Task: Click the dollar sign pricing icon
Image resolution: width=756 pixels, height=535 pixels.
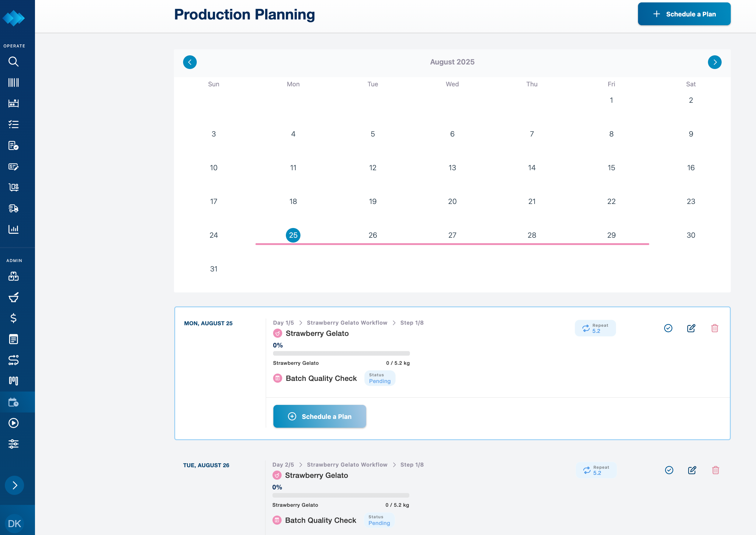Action: (13, 318)
